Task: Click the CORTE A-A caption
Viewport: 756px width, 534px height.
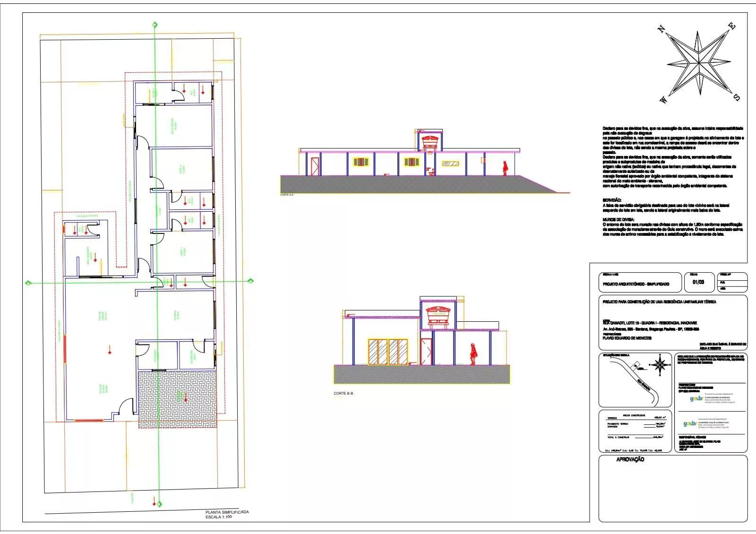Action: (x=287, y=195)
